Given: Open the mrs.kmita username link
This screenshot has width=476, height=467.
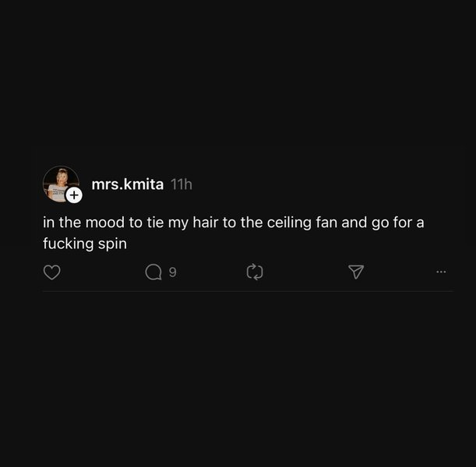Looking at the screenshot, I should (127, 184).
